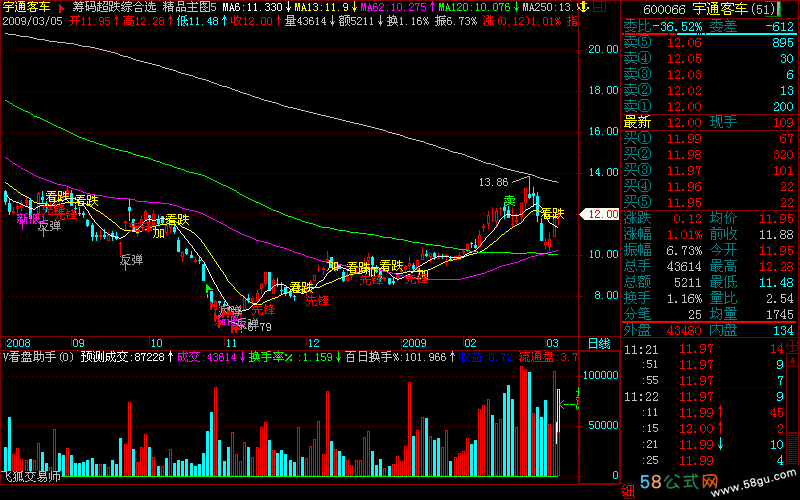The width and height of the screenshot is (800, 500).
Task: Select the 卖③ 12.03 ask row
Action: pyautogui.click(x=709, y=74)
